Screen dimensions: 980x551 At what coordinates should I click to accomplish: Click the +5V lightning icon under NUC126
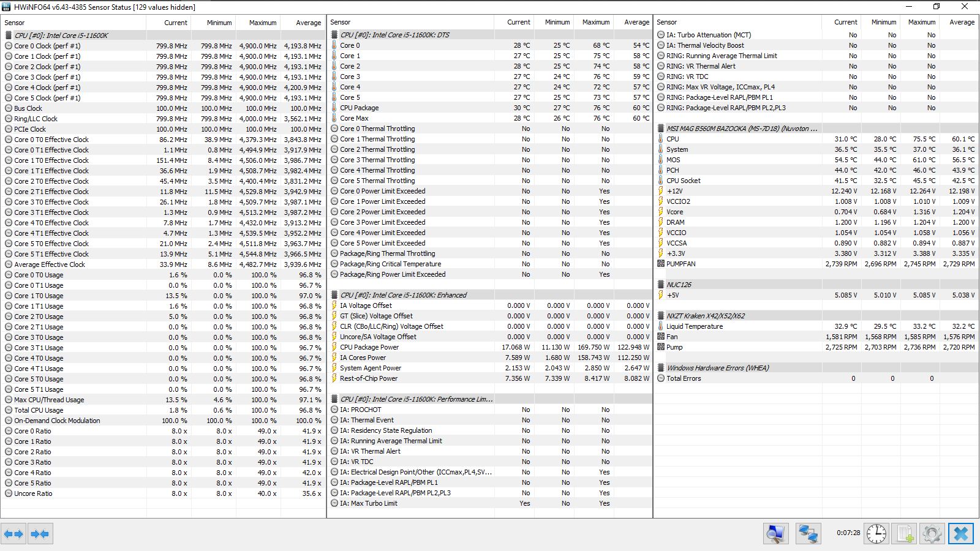pyautogui.click(x=661, y=295)
